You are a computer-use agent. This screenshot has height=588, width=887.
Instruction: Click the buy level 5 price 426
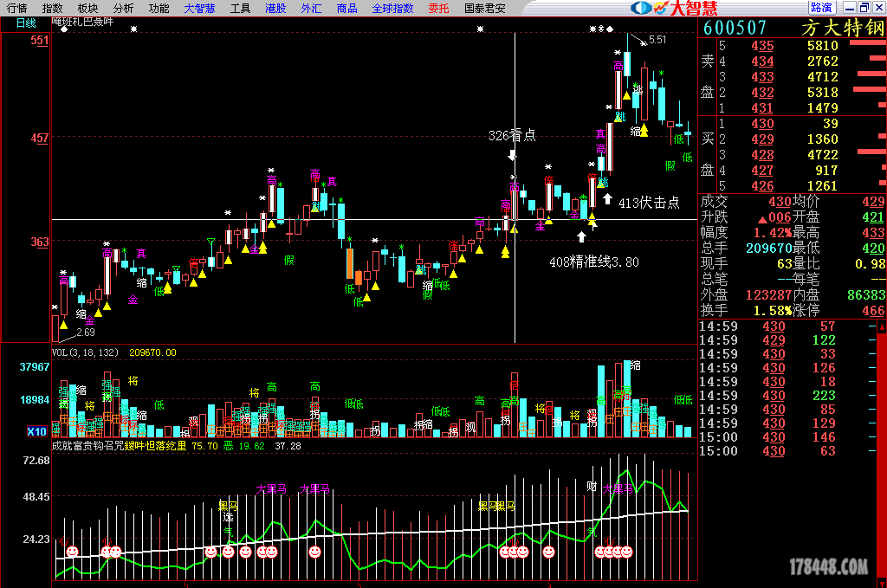tap(762, 186)
